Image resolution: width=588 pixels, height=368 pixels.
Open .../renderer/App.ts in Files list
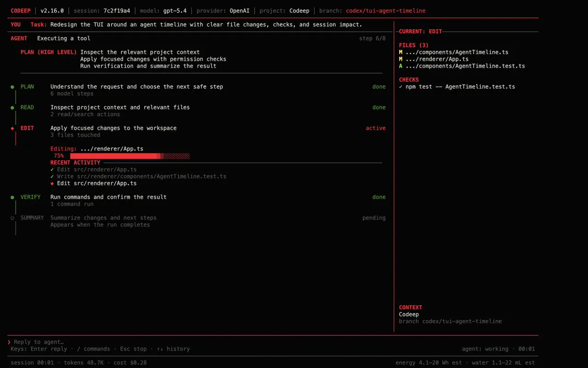tap(437, 59)
